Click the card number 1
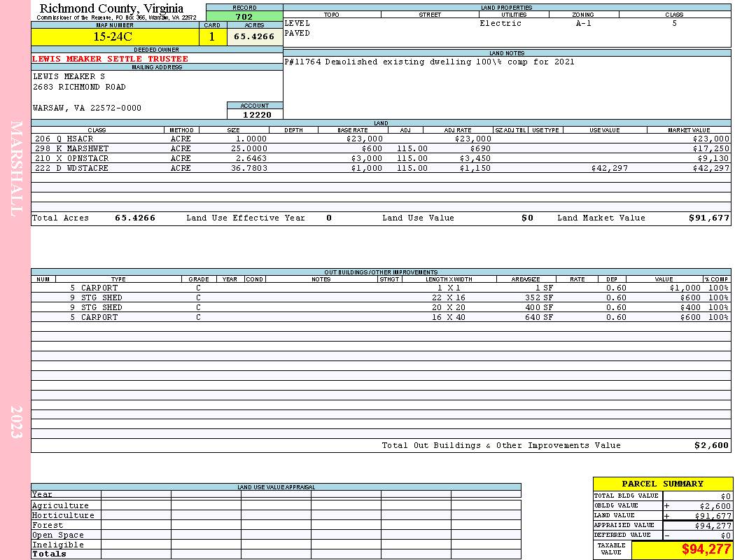 (212, 36)
